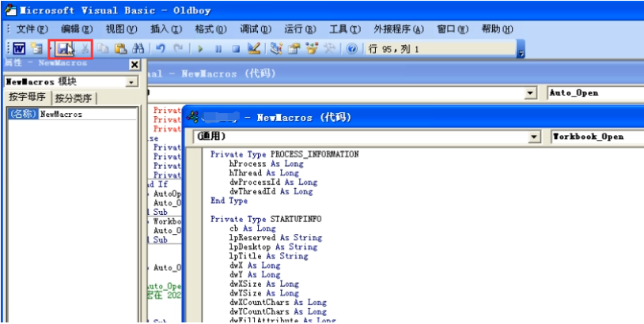Click the Insert UserForm toolbar icon
644x324 pixels.
click(x=36, y=49)
